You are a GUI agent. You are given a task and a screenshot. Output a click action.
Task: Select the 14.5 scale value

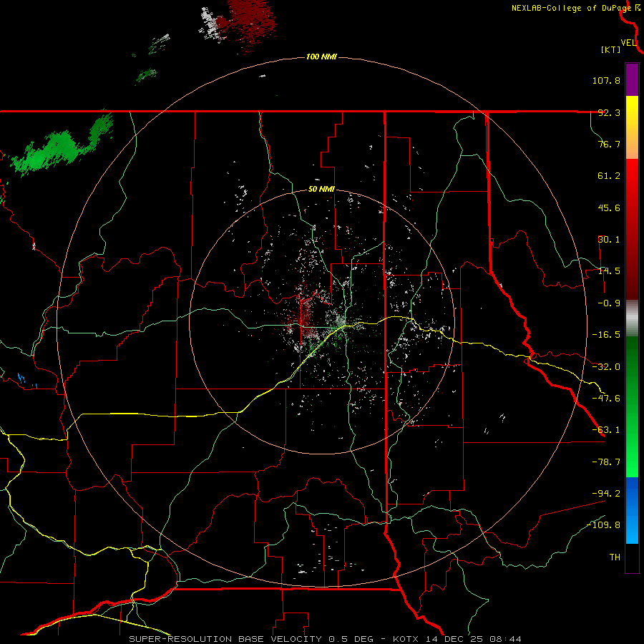609,271
